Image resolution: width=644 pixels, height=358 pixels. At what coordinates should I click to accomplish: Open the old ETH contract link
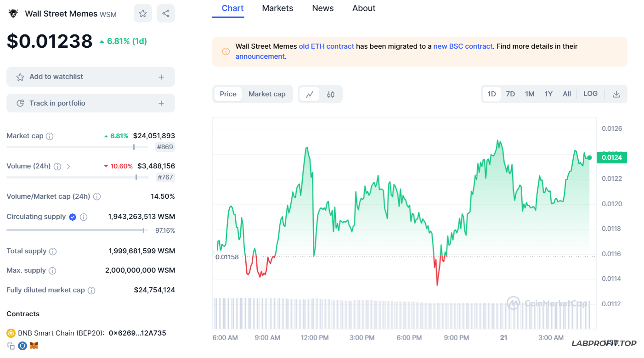tap(326, 46)
